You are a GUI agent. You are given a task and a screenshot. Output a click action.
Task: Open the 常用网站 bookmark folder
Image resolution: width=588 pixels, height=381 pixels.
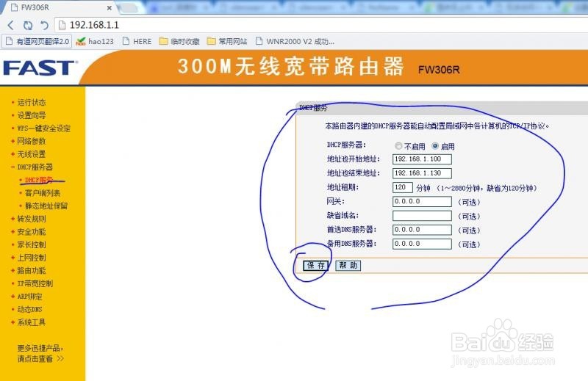click(x=227, y=41)
